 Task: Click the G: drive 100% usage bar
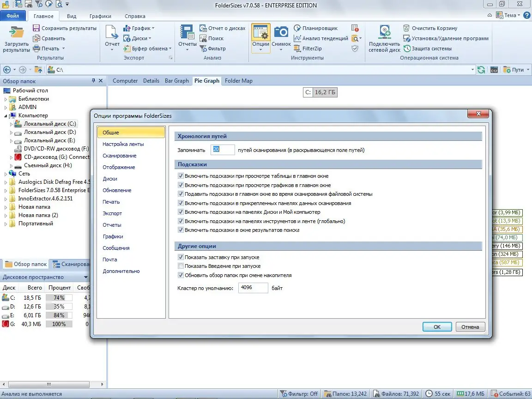[59, 324]
